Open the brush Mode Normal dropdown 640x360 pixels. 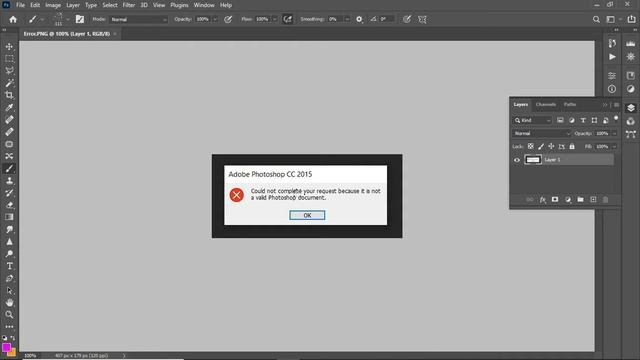(x=139, y=19)
